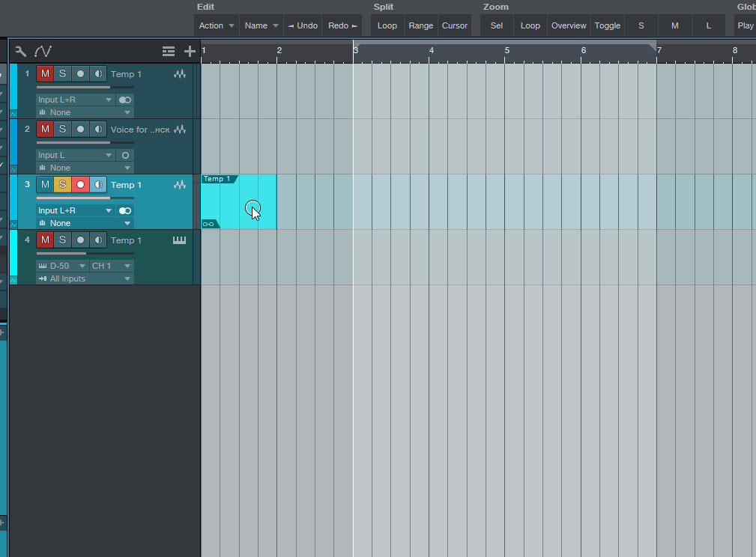Open None output dropdown on track 1
756x557 pixels.
85,112
